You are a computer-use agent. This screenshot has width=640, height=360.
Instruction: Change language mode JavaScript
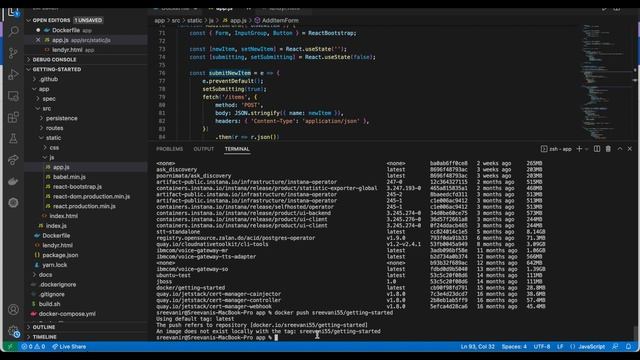[x=591, y=347]
